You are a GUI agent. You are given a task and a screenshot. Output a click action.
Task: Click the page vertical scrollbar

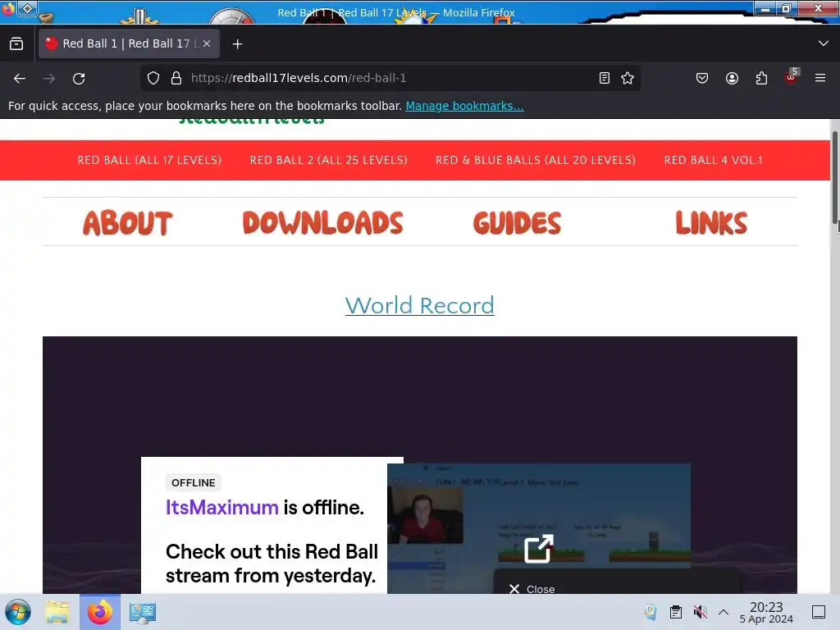(x=834, y=177)
